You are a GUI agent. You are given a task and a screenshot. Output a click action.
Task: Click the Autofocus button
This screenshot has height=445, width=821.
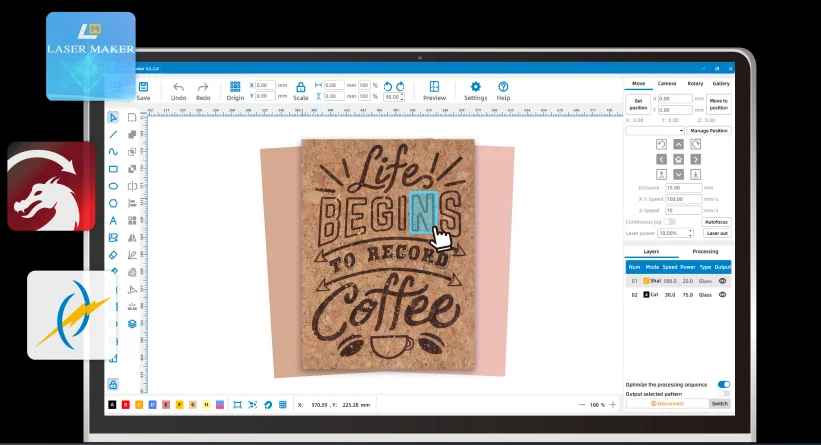coord(717,221)
